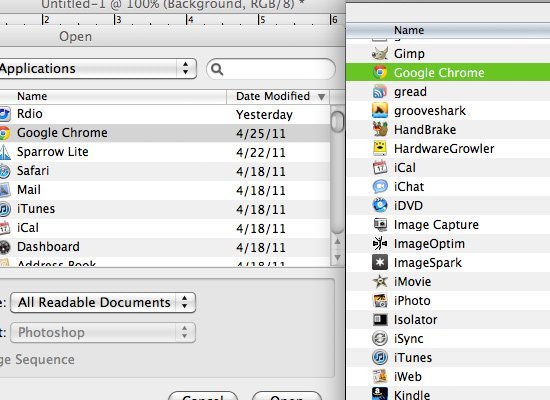550x400 pixels.
Task: Click the grooveshark icon in list
Action: point(380,111)
